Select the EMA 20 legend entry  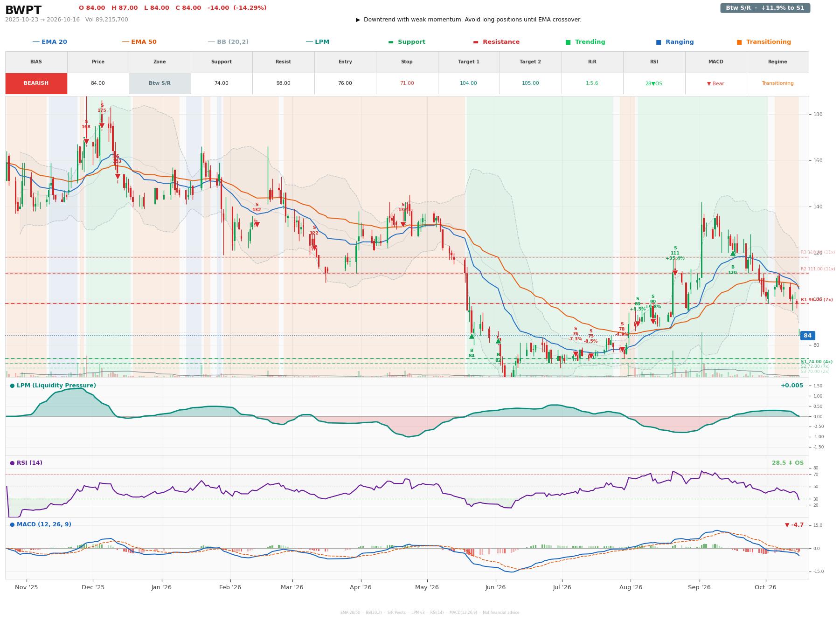[x=49, y=42]
